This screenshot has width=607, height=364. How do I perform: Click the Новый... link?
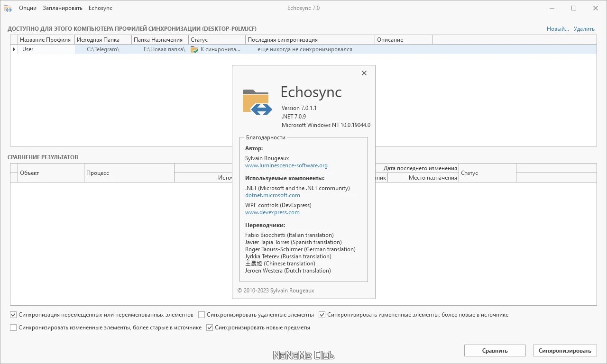click(x=558, y=29)
